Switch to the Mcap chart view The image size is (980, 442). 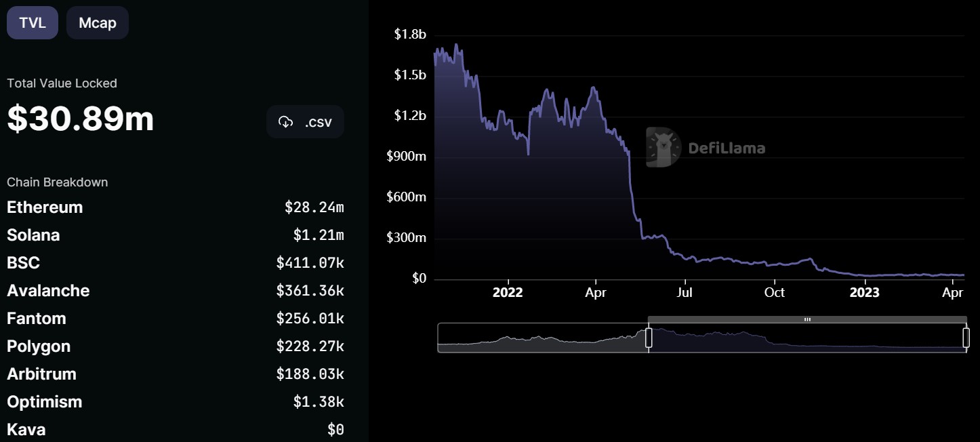point(98,23)
